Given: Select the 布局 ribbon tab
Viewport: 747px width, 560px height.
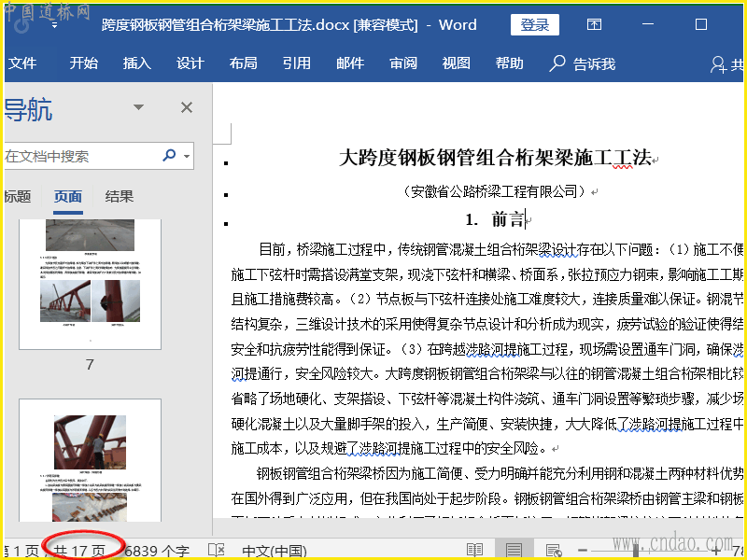Looking at the screenshot, I should [x=243, y=63].
